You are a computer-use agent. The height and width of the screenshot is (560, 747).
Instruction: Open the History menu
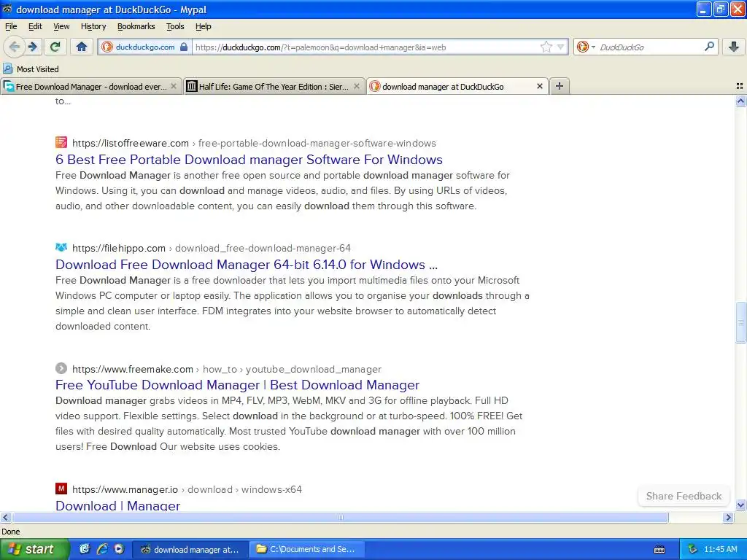click(93, 26)
